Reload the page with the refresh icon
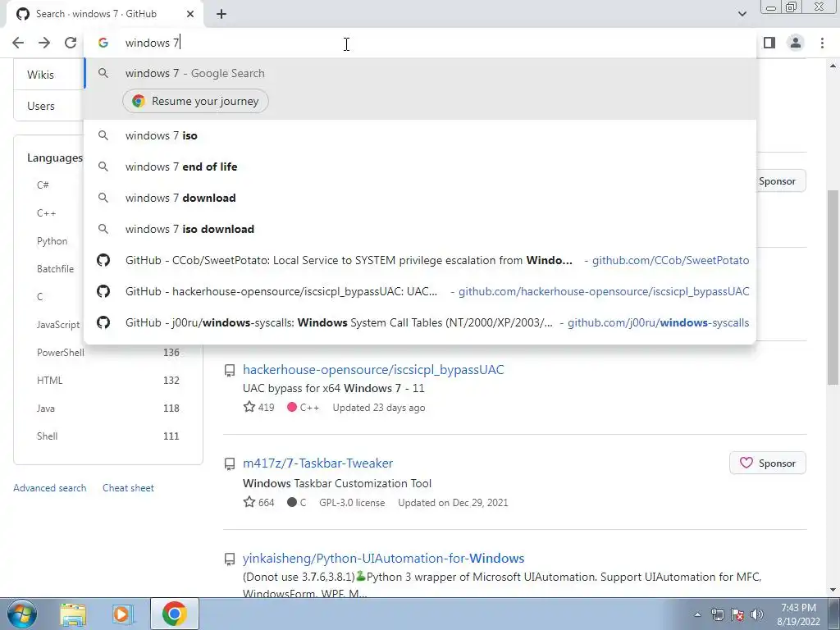The width and height of the screenshot is (840, 630). pyautogui.click(x=71, y=43)
